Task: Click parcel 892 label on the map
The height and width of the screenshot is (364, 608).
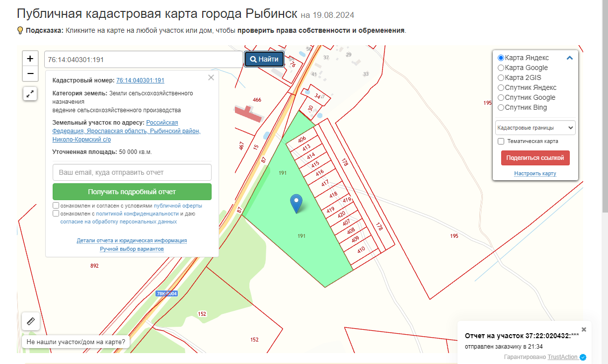Action: 94,266
